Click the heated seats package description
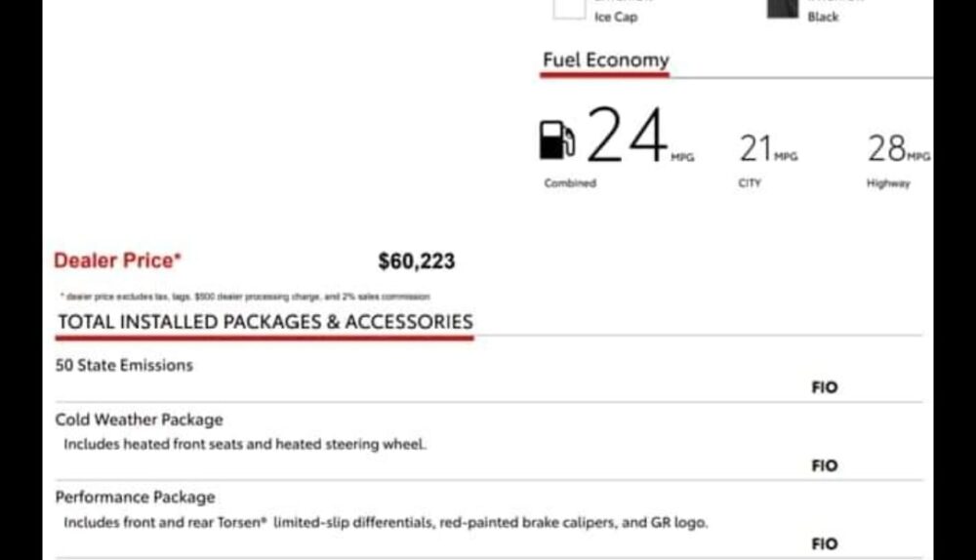The width and height of the screenshot is (976, 560). (x=245, y=444)
